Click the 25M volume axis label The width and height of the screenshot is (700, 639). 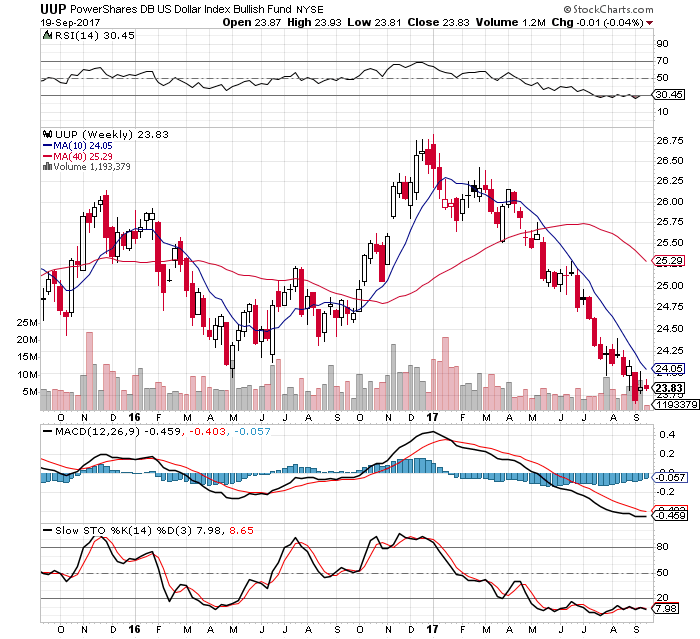click(x=27, y=323)
